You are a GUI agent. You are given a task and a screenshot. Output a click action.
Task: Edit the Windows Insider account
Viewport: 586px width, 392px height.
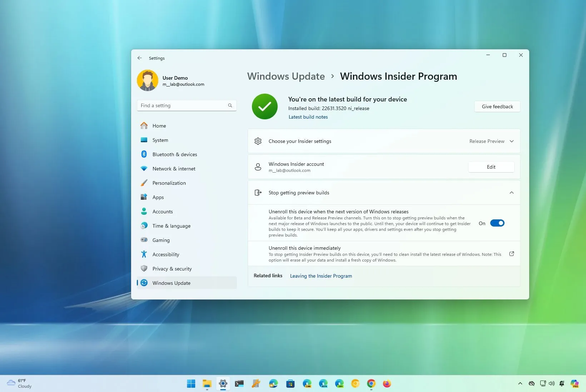[491, 167]
